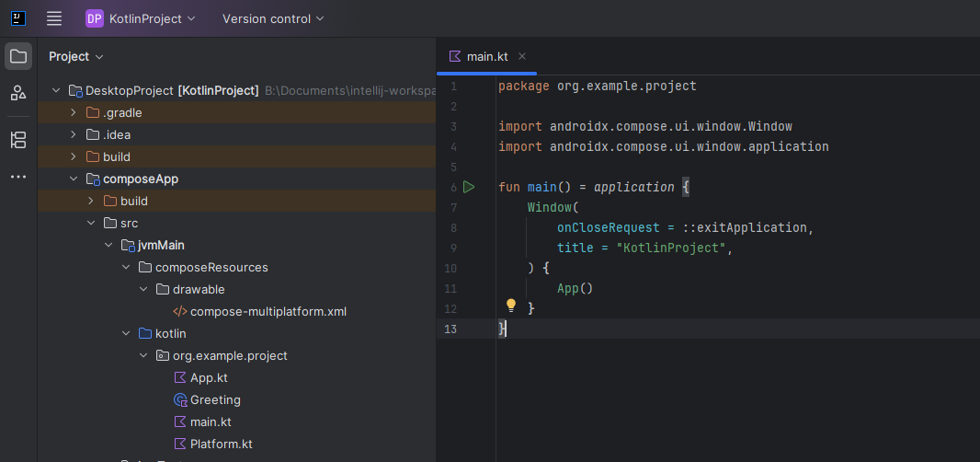
Task: Select the .idea folder row
Action: 236,134
